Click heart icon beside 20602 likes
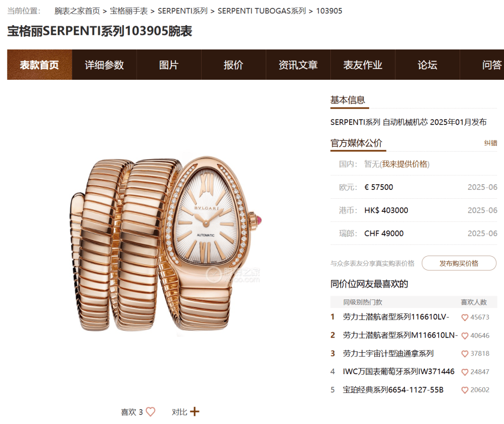This screenshot has width=504, height=424. click(x=464, y=390)
